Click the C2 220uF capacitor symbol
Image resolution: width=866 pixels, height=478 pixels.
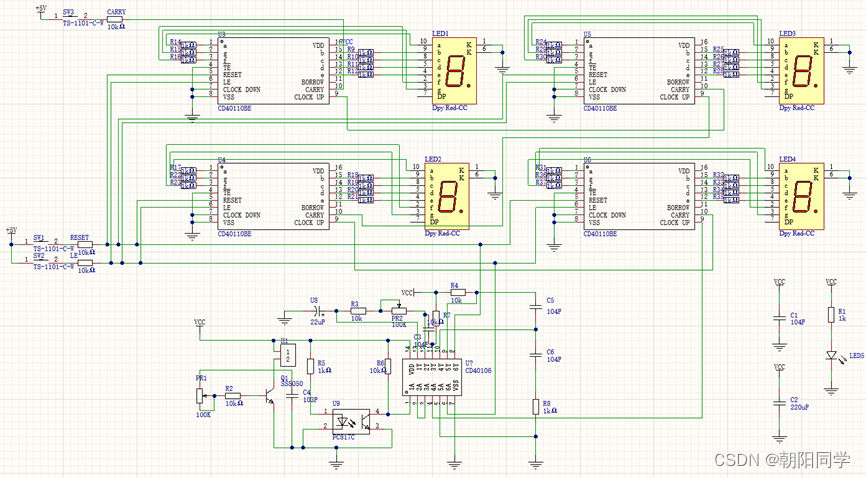[779, 404]
